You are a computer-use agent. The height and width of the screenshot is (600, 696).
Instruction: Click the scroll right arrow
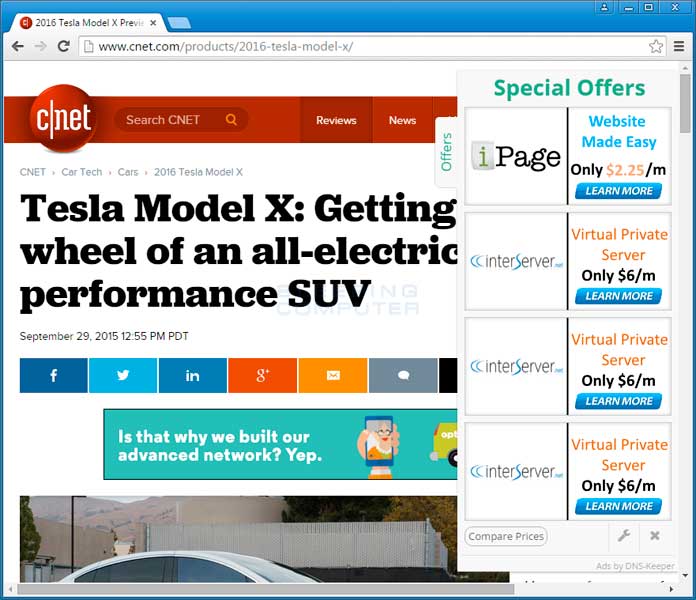[671, 589]
